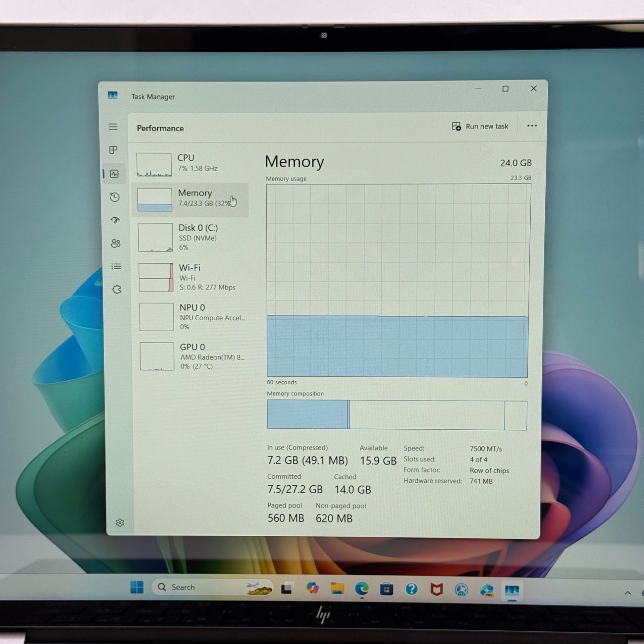Open the hamburger navigation menu
This screenshot has height=644, width=644.
click(x=113, y=127)
